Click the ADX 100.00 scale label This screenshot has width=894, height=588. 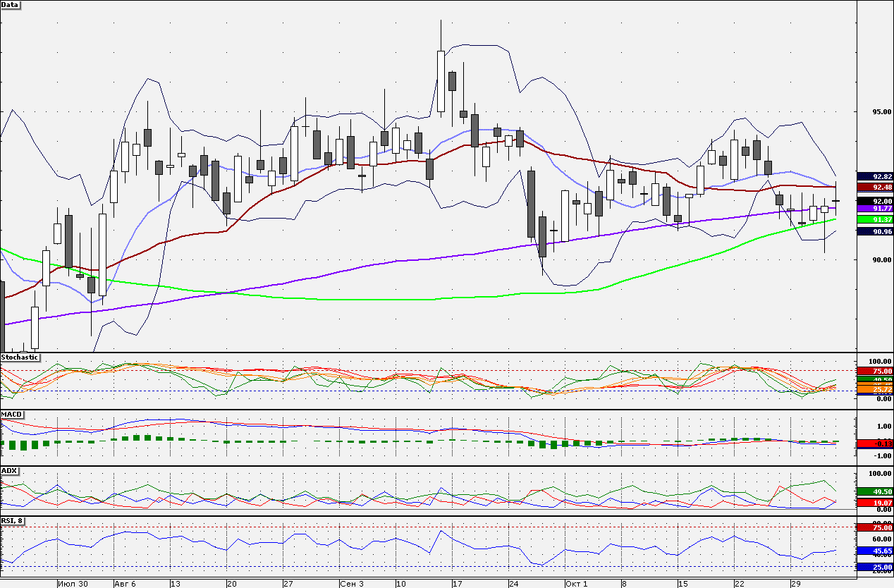(x=880, y=474)
